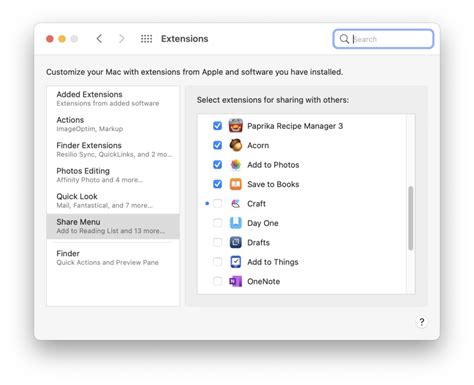
Task: Click the Save to Books icon
Action: [235, 184]
